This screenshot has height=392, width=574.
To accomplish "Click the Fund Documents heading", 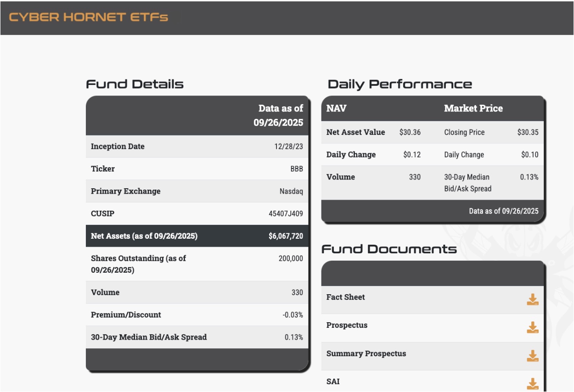I will pyautogui.click(x=389, y=249).
